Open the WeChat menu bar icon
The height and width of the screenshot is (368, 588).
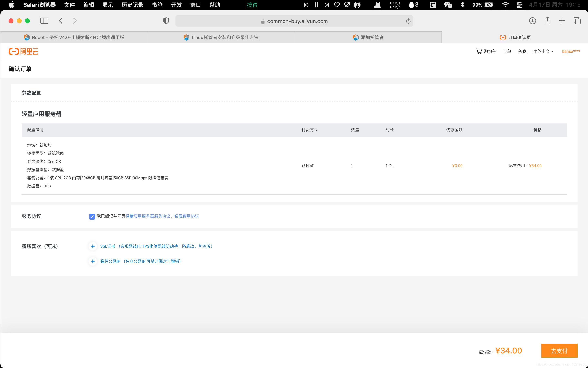tap(448, 5)
